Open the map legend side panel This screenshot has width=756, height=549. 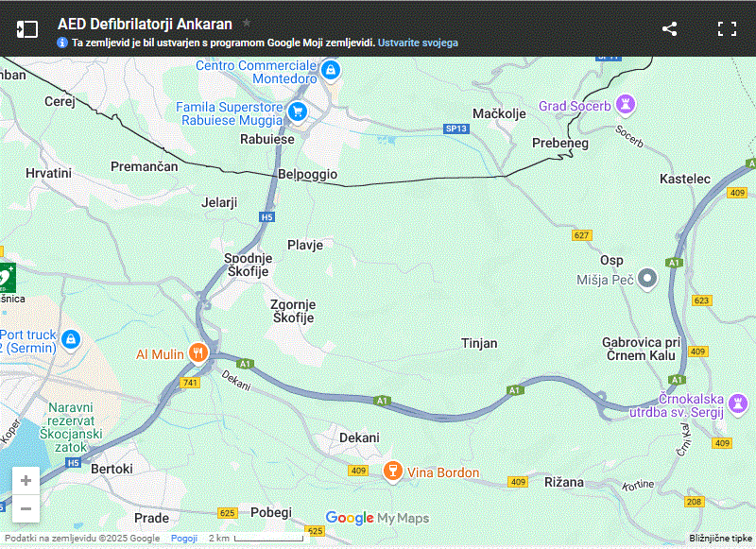27,29
